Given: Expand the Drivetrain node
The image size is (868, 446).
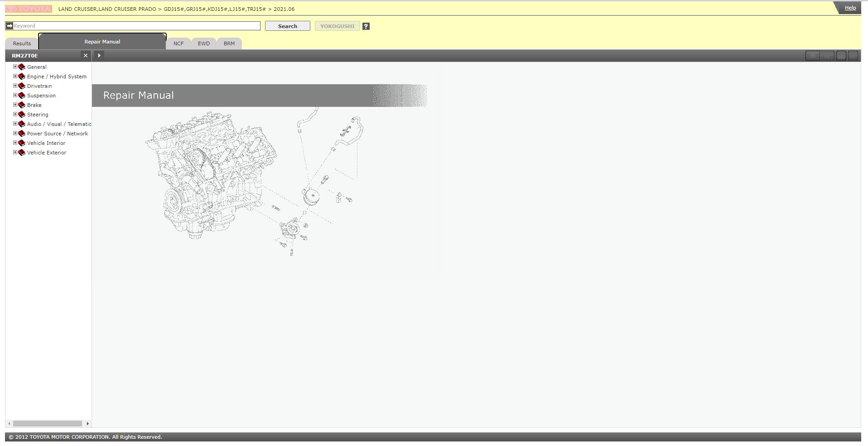Looking at the screenshot, I should click(15, 86).
